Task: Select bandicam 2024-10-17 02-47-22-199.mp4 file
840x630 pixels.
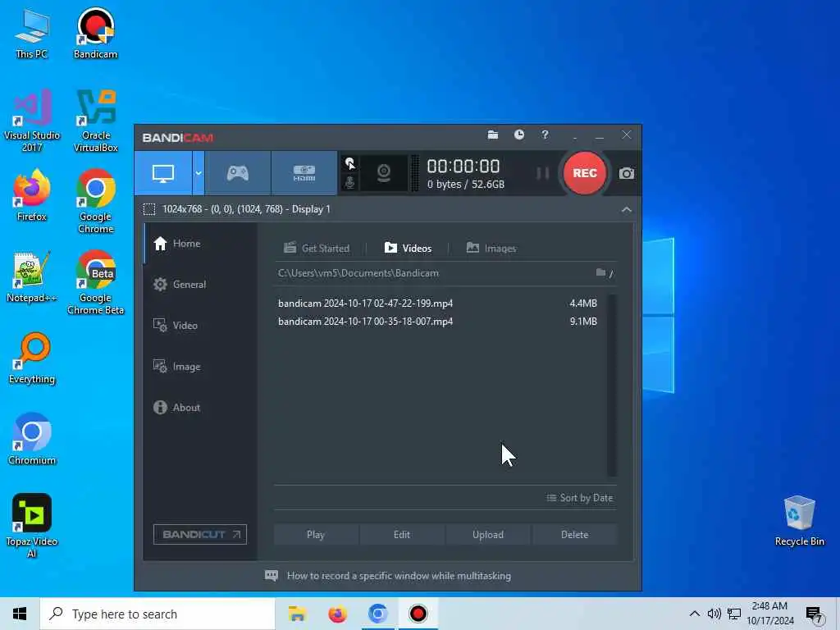Action: pyautogui.click(x=438, y=304)
